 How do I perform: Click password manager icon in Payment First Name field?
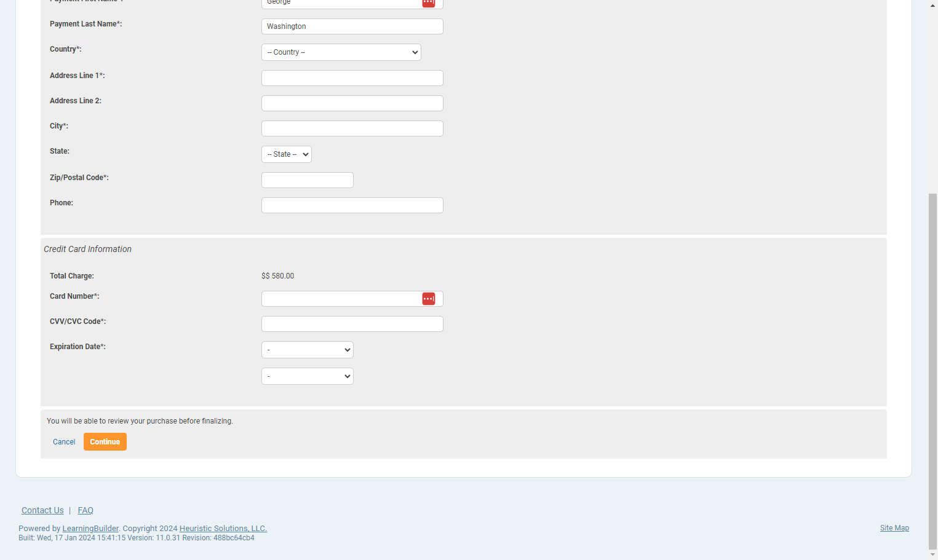pyautogui.click(x=429, y=3)
